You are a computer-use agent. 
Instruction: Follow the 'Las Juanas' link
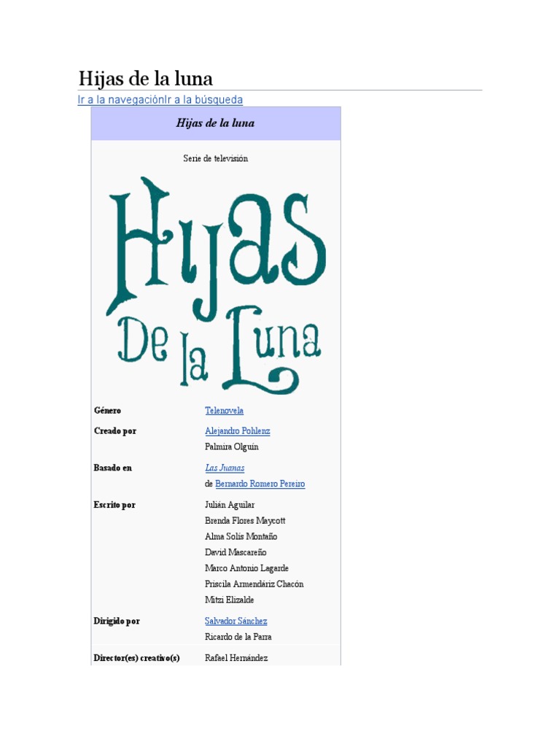225,468
